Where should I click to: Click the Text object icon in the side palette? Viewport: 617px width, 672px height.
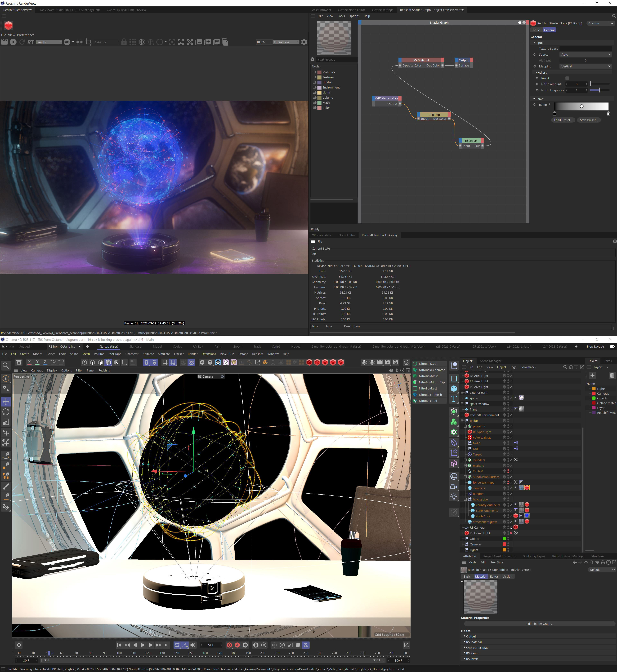[x=454, y=399]
